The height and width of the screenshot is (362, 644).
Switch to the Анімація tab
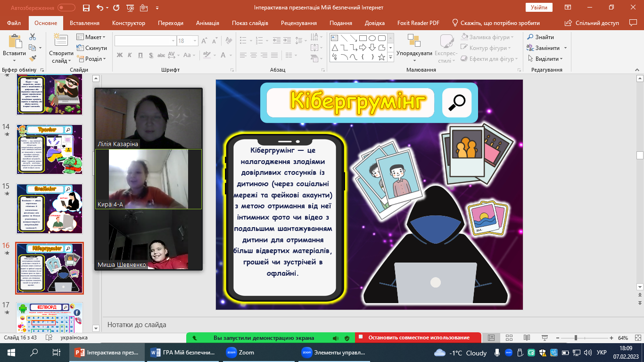click(x=208, y=23)
